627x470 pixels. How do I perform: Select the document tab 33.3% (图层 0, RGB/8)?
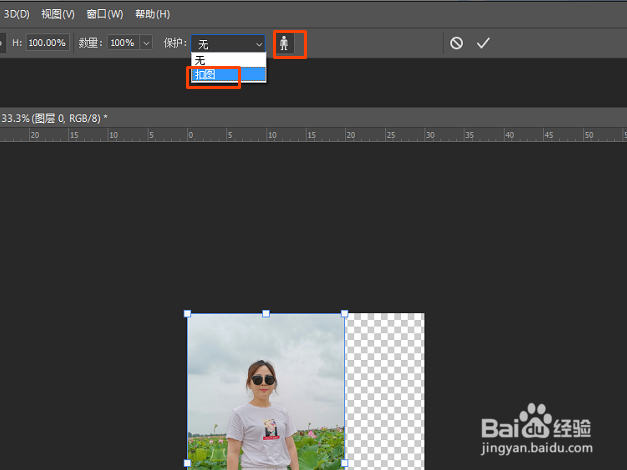54,118
